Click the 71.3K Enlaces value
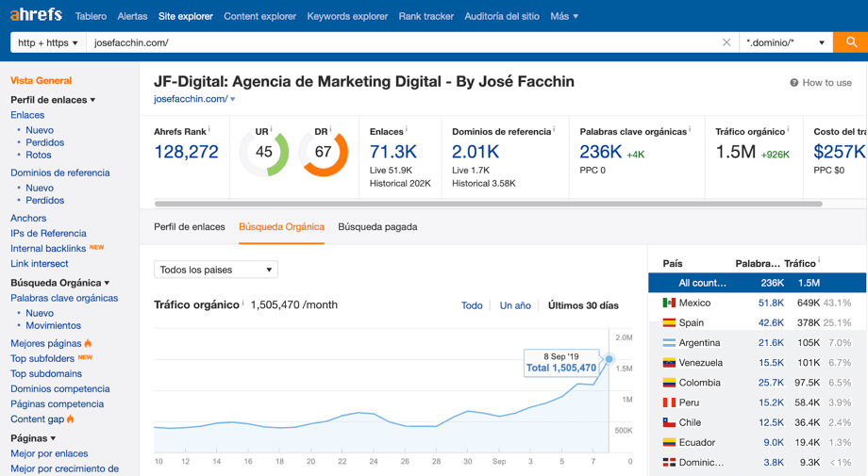The height and width of the screenshot is (476, 868). pyautogui.click(x=393, y=152)
